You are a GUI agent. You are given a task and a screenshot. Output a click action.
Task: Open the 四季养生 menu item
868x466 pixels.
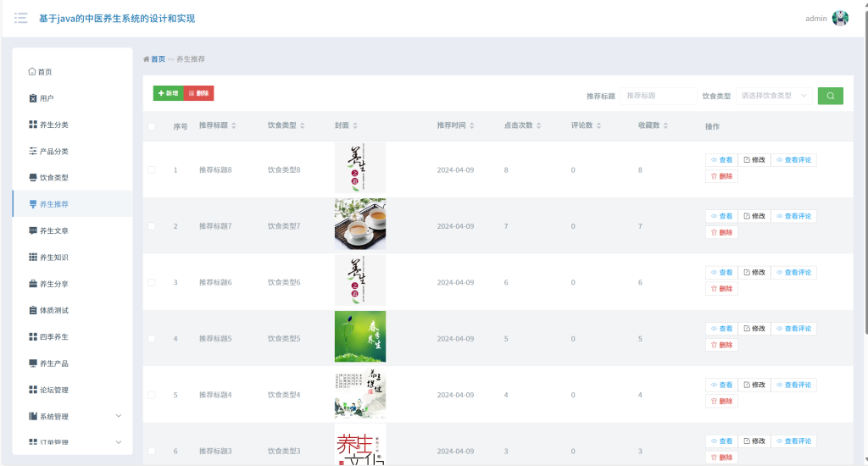[x=73, y=337]
